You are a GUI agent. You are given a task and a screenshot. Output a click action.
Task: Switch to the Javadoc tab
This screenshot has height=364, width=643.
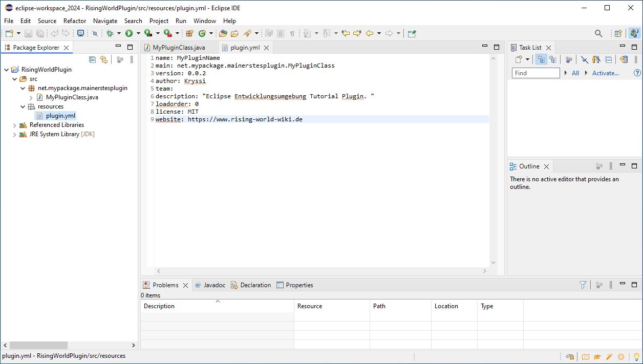210,285
